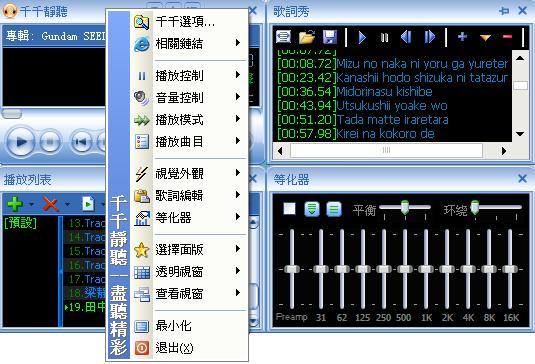535x364 pixels.
Task: Click the Preamp equalizer slider
Action: (292, 269)
